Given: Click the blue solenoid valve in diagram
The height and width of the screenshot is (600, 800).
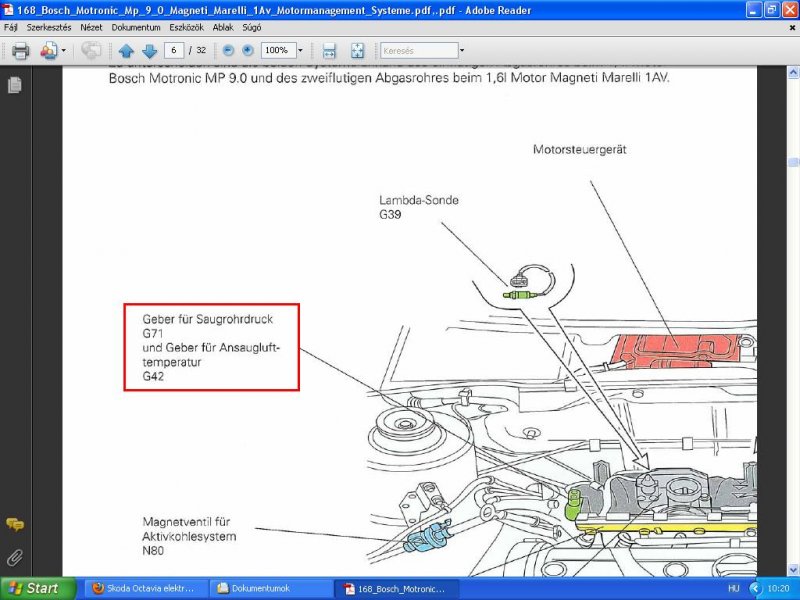Looking at the screenshot, I should click(x=427, y=537).
